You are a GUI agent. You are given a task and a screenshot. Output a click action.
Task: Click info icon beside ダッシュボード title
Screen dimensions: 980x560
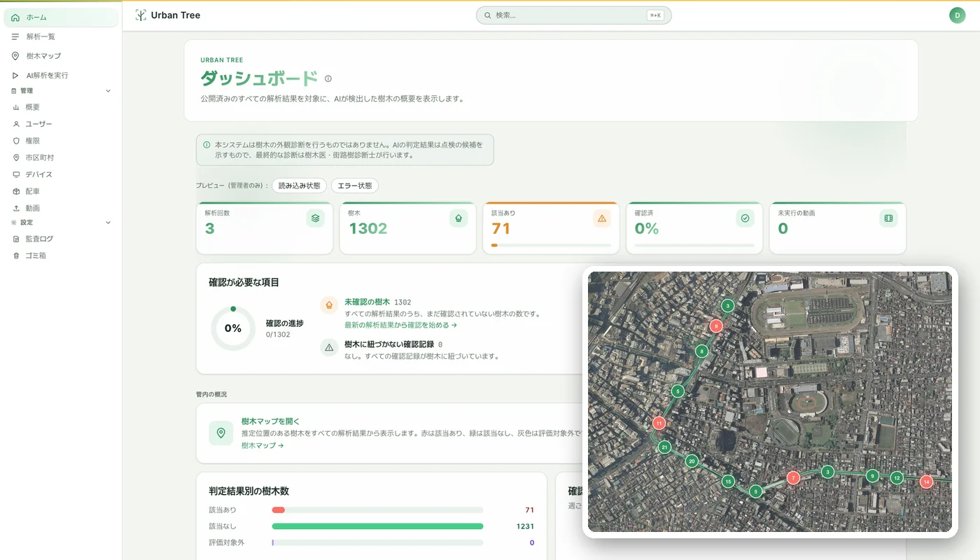coord(328,79)
